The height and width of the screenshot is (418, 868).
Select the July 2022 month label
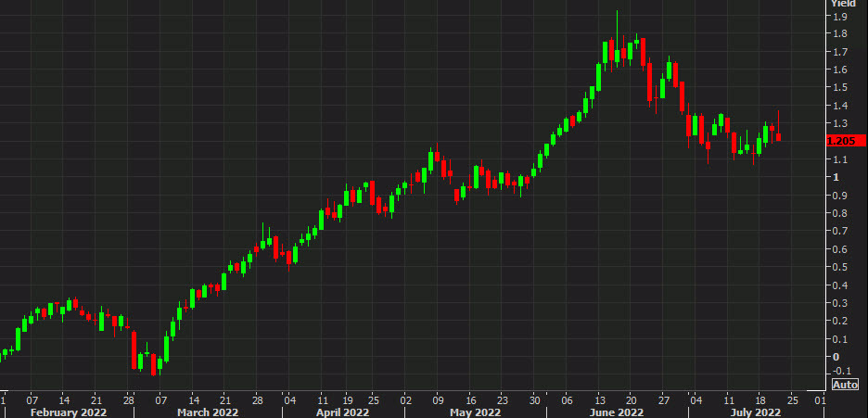point(756,412)
